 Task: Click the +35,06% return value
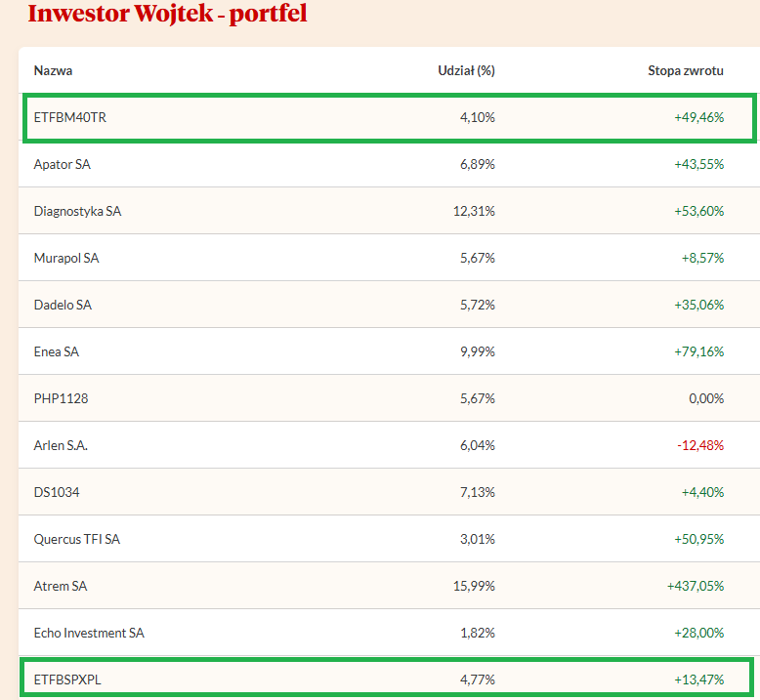tap(698, 306)
